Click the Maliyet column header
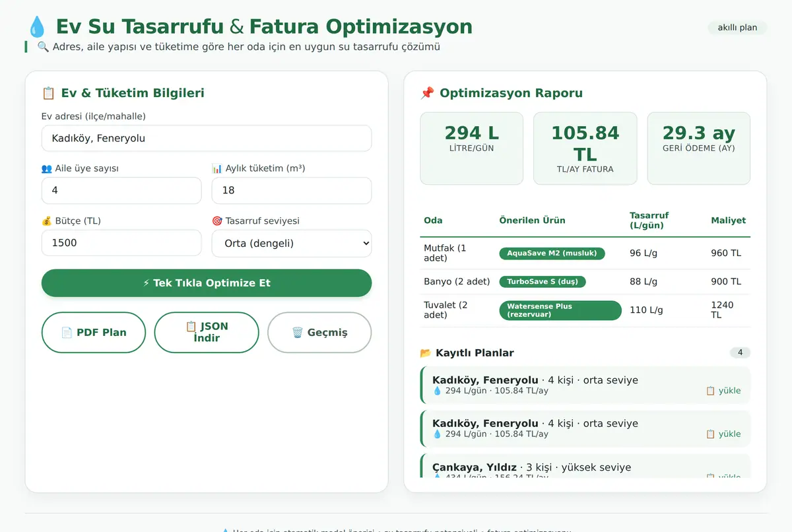The image size is (792, 532). tap(729, 220)
